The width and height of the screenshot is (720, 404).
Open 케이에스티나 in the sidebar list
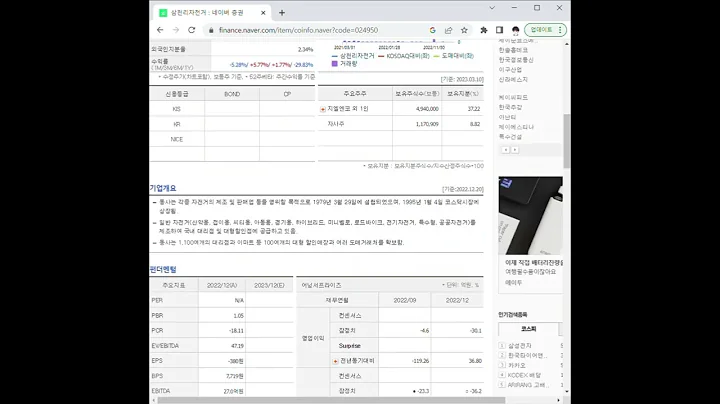(x=516, y=127)
